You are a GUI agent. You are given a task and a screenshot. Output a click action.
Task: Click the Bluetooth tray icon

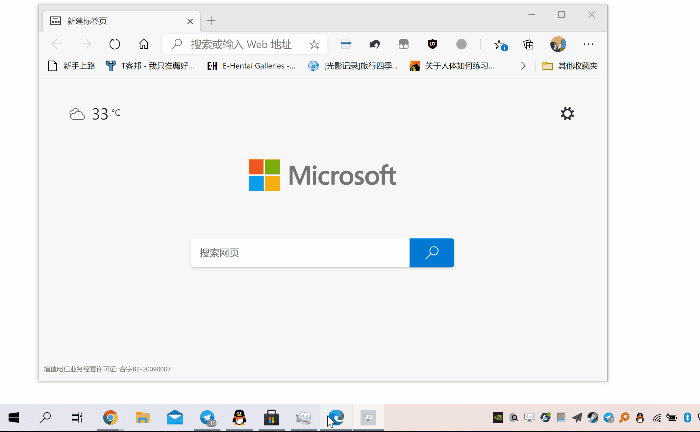point(688,418)
